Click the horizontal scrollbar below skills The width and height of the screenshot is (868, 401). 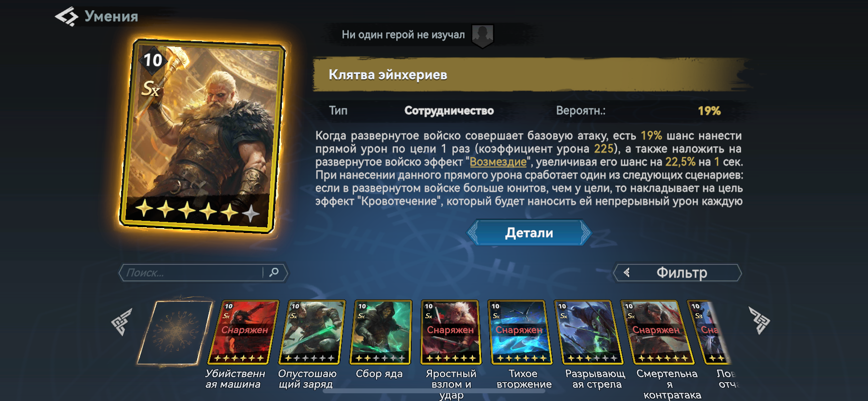(434, 390)
